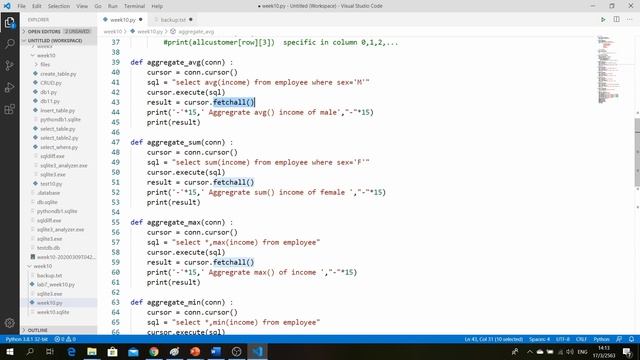Open the Extensions view

pyautogui.click(x=9, y=109)
